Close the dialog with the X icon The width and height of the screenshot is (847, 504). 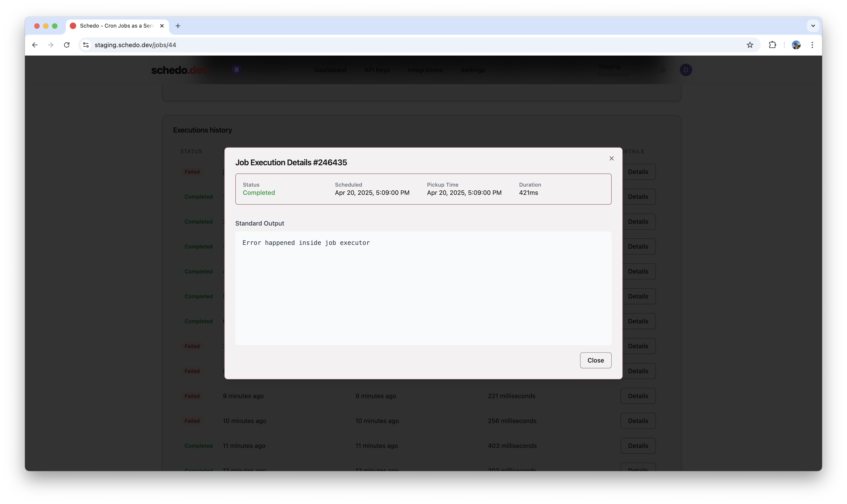(611, 158)
